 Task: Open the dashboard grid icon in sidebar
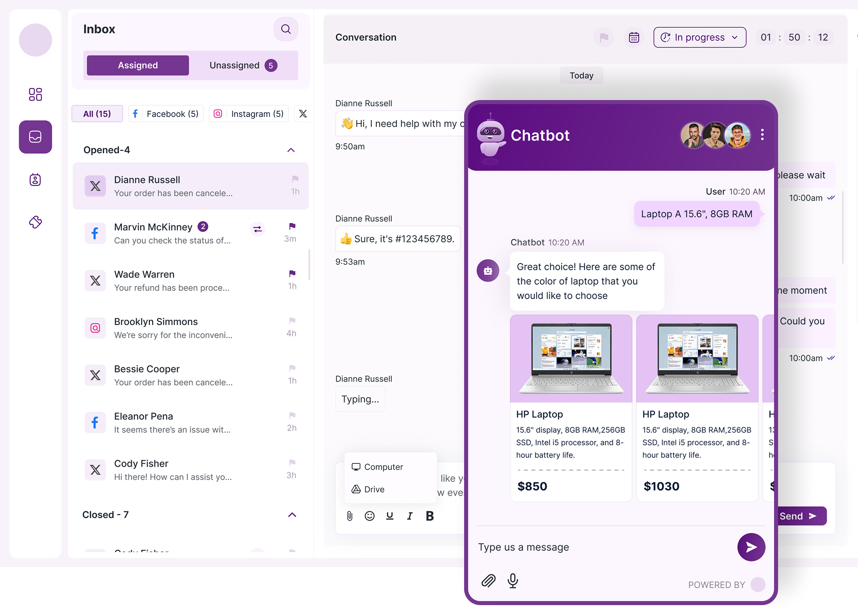click(x=36, y=94)
